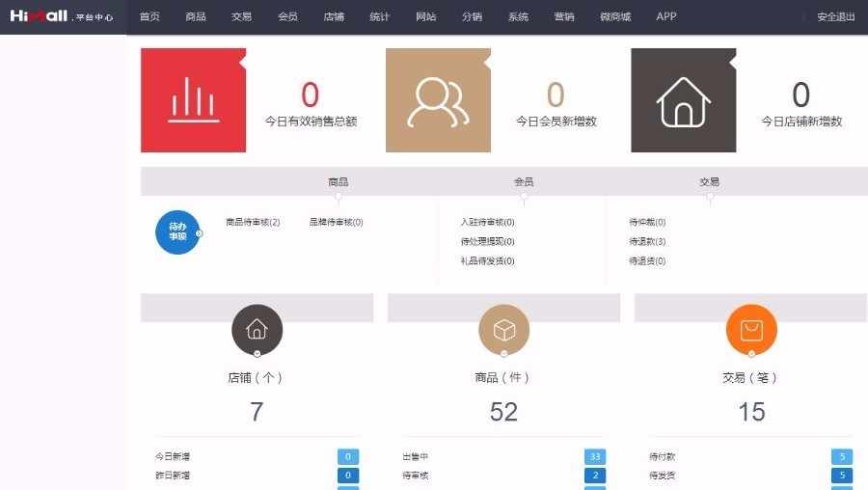868x490 pixels.
Task: Open the dark house shop tile
Action: coord(683,100)
